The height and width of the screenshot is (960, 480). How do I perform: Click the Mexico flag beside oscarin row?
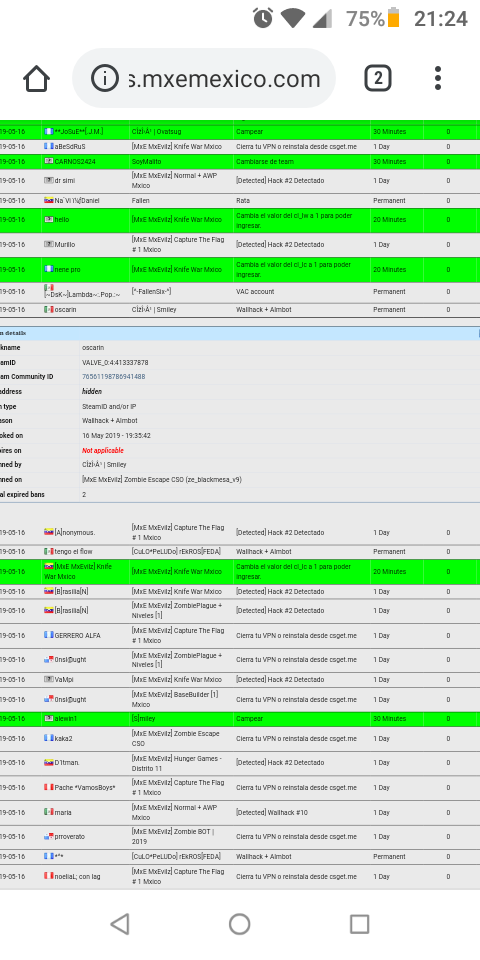coord(49,310)
